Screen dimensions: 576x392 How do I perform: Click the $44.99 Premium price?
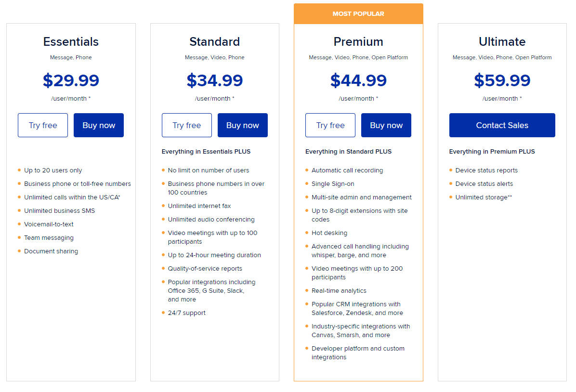pyautogui.click(x=358, y=80)
